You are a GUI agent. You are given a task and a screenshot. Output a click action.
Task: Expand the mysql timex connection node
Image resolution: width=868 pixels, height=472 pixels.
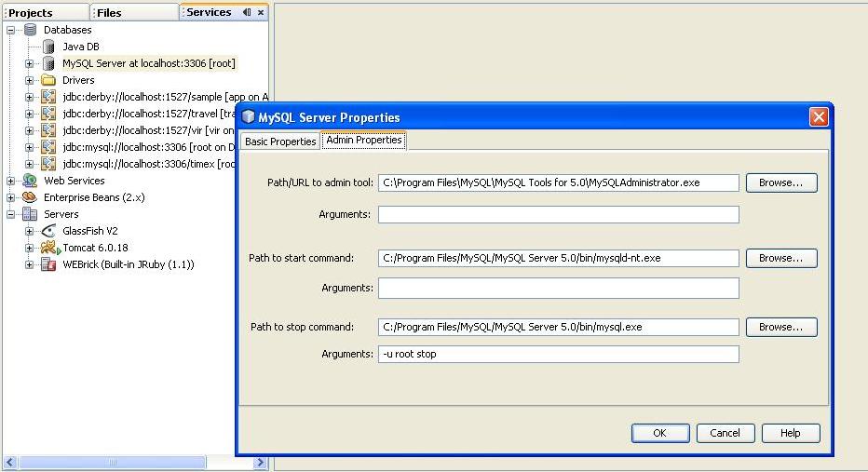(30, 164)
